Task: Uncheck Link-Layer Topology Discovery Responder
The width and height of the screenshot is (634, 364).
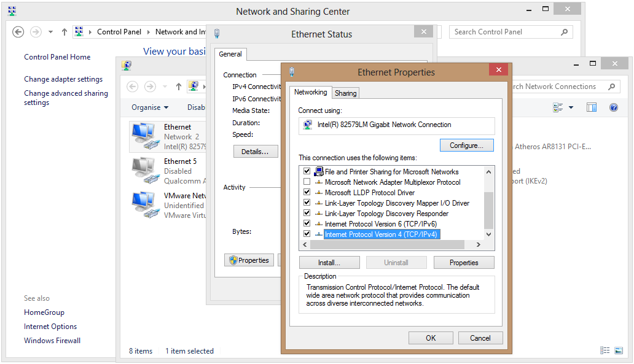Action: pyautogui.click(x=307, y=214)
